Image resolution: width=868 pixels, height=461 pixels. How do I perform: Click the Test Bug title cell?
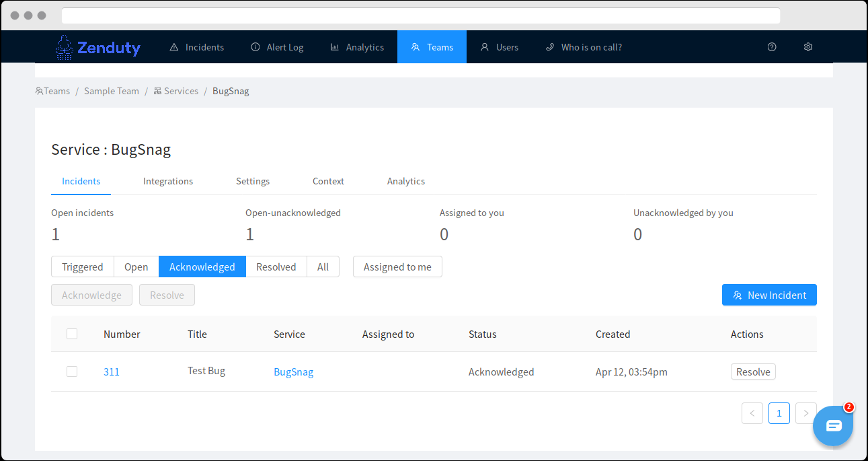click(206, 371)
